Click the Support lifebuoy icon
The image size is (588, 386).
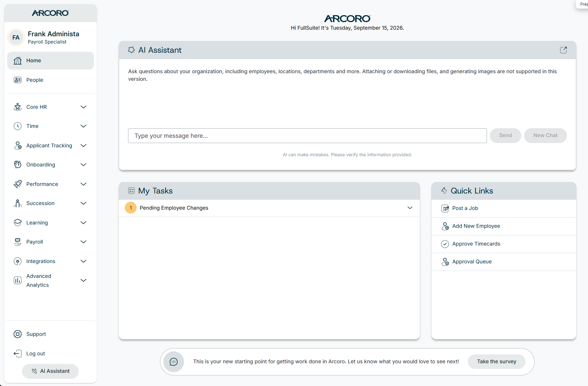click(x=17, y=334)
